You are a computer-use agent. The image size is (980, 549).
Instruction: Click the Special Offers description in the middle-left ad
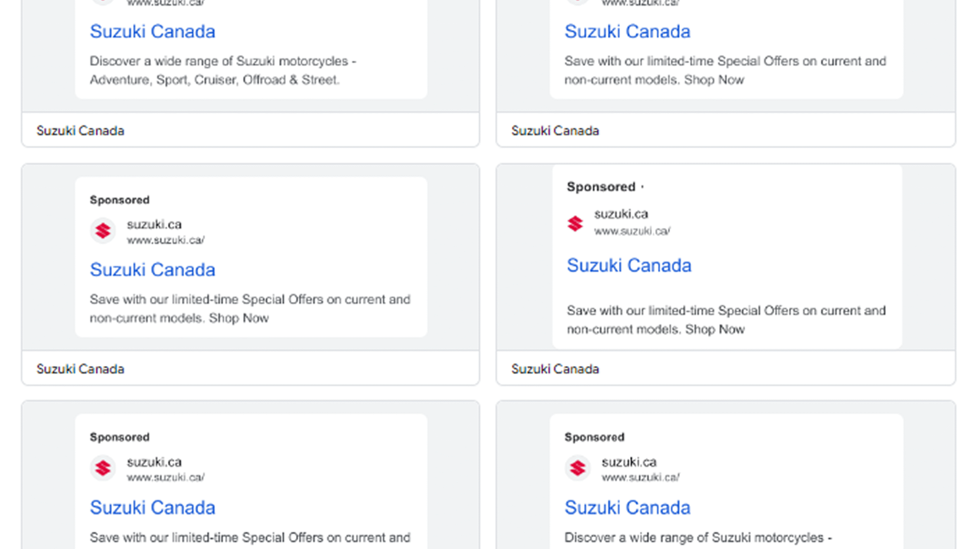[250, 308]
